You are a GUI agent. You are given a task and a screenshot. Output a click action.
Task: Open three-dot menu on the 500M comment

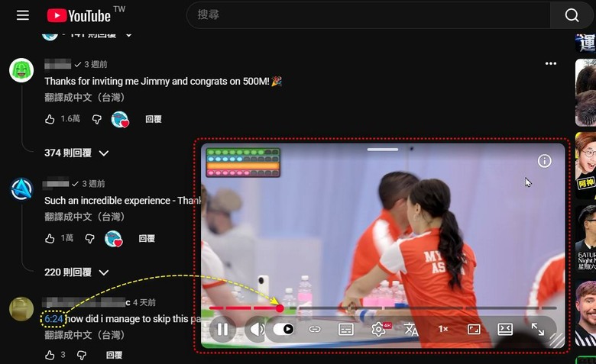point(551,63)
